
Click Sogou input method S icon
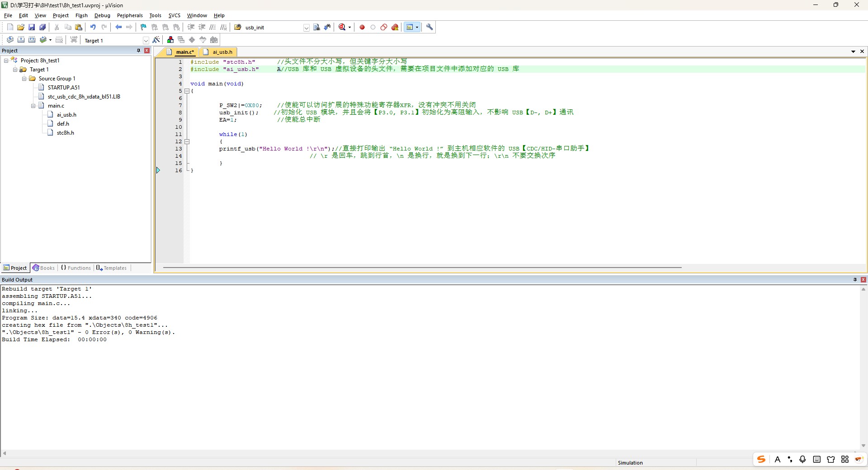(761, 459)
